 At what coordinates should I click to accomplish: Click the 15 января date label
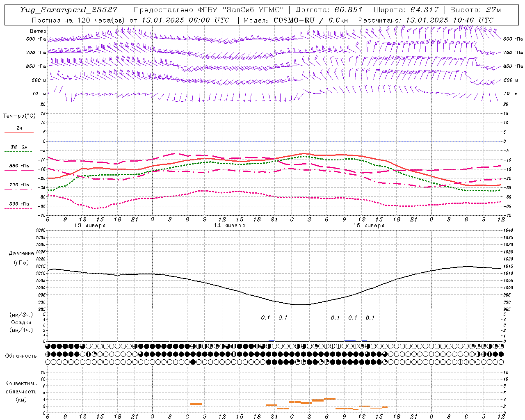(x=368, y=226)
